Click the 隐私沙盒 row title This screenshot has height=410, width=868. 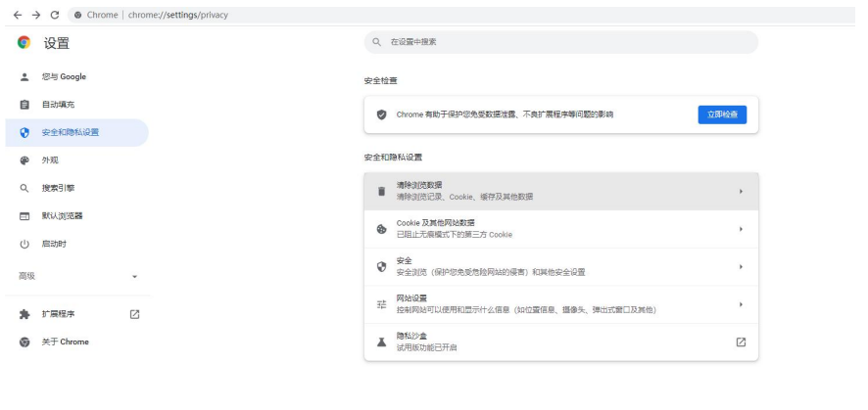click(x=411, y=336)
